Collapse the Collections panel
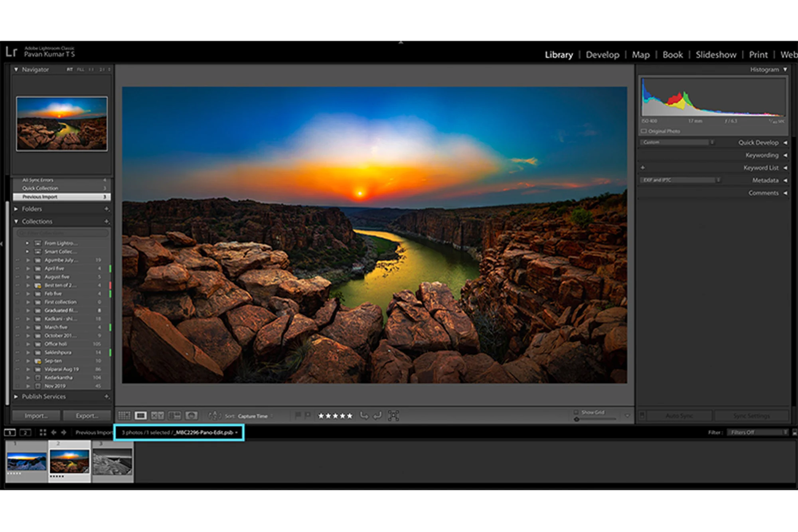Image resolution: width=798 pixels, height=532 pixels. tap(16, 221)
